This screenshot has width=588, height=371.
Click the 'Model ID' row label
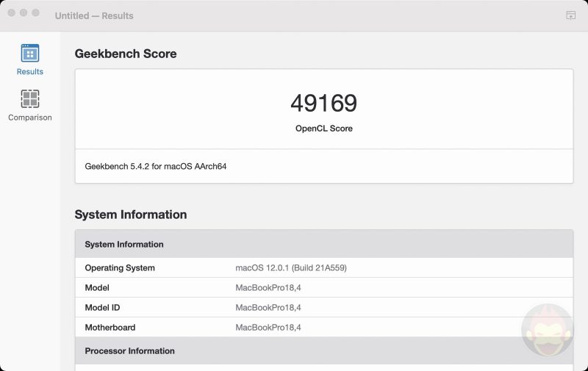(x=102, y=308)
